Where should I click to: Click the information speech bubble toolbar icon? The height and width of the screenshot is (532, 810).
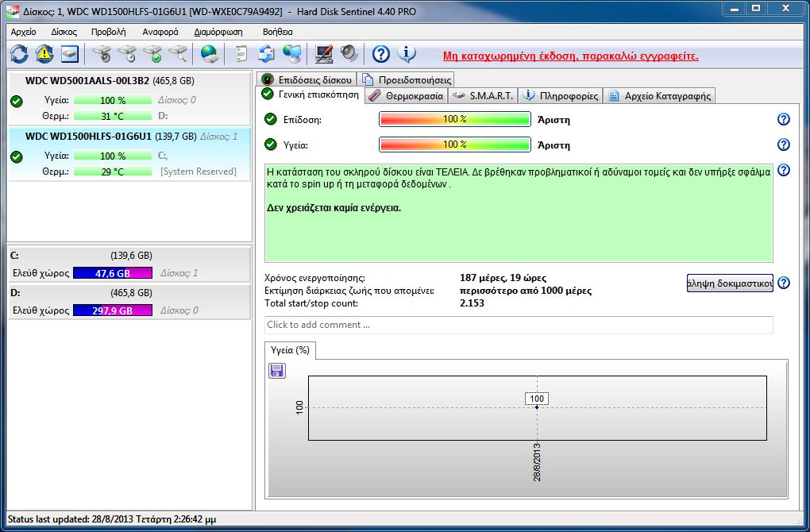(407, 54)
